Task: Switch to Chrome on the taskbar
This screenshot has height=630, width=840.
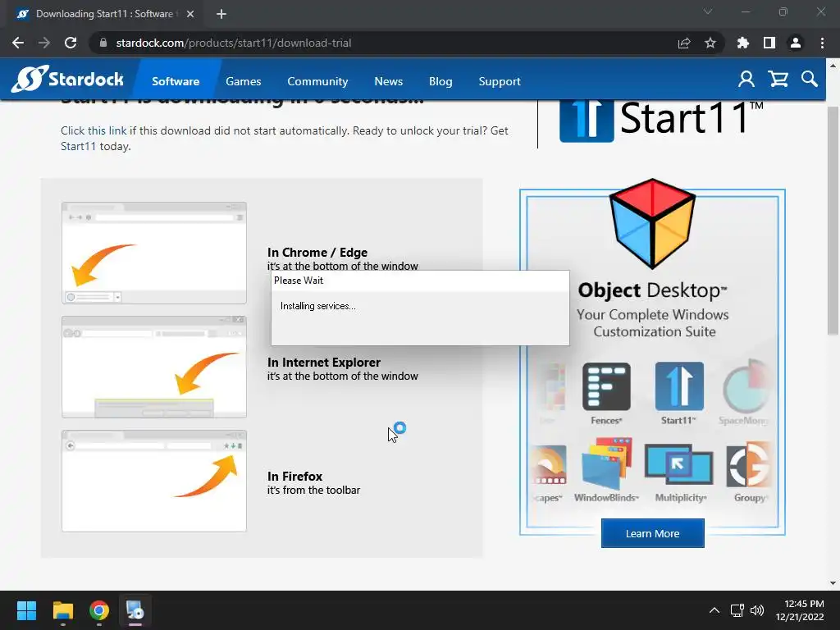Action: [x=99, y=610]
